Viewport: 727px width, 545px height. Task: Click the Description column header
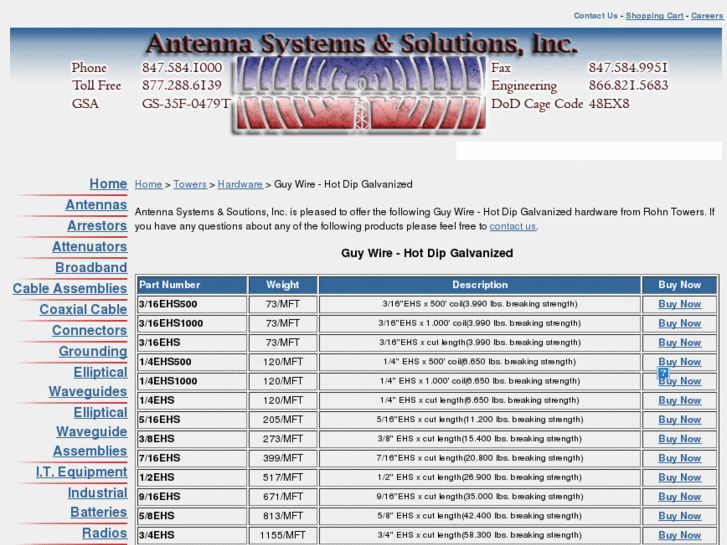point(480,285)
